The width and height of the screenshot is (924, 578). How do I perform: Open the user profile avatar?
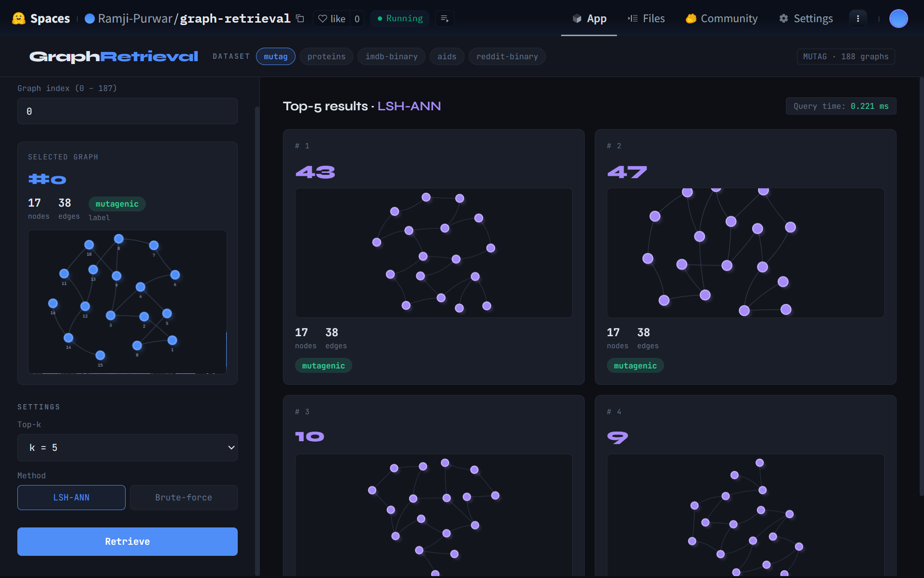pos(898,18)
